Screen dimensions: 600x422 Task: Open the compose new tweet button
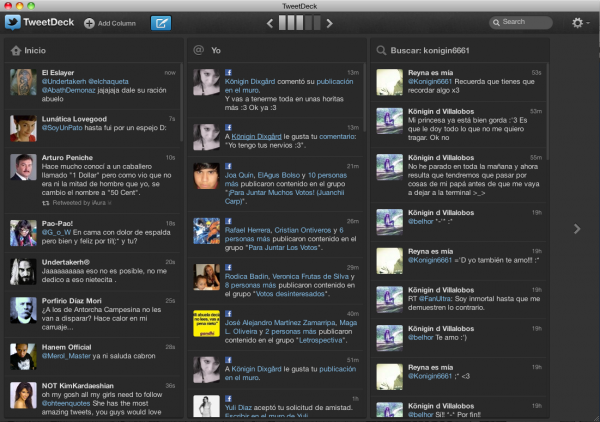pyautogui.click(x=161, y=23)
